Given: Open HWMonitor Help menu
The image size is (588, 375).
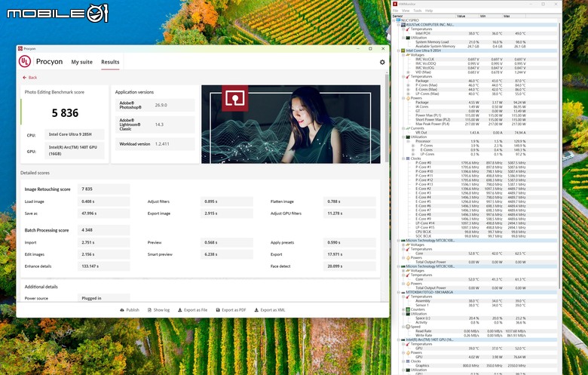Looking at the screenshot, I should (x=429, y=11).
